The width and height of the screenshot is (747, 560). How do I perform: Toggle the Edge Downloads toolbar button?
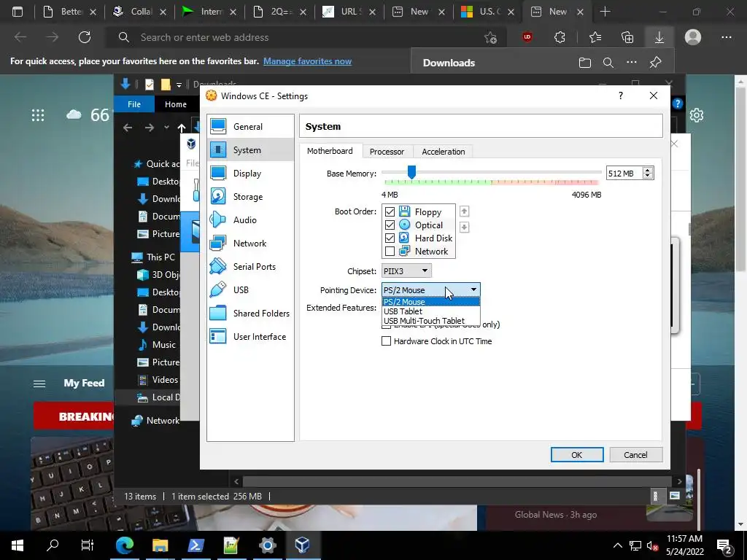point(659,37)
